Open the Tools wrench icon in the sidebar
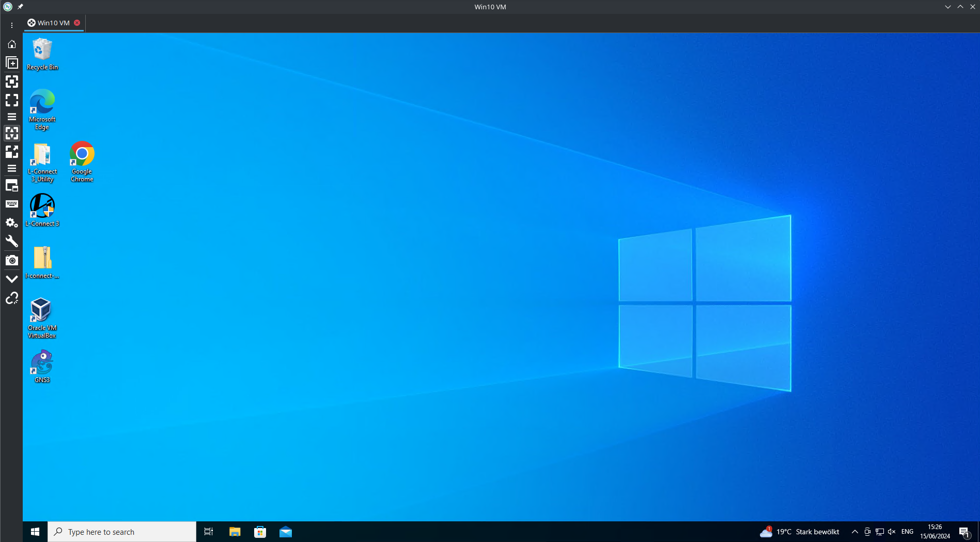The image size is (980, 542). pos(11,241)
